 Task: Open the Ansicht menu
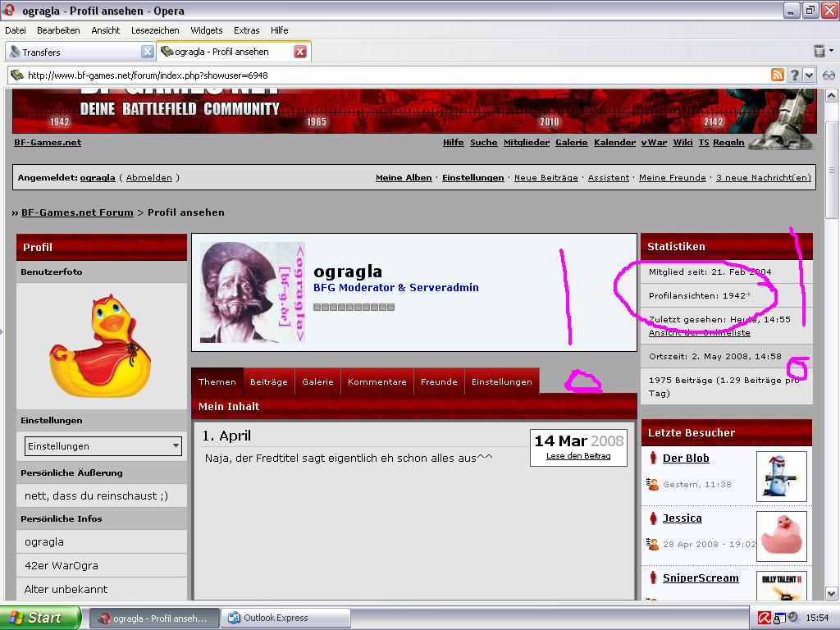(106, 30)
